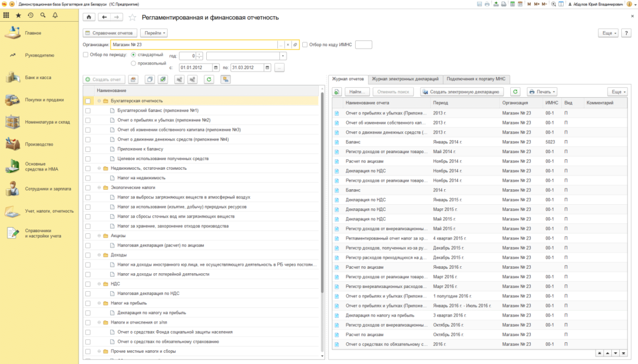Viewport: 638px width, 364px height.
Task: Open the search magnifier icon in sidebar header
Action: pyautogui.click(x=43, y=15)
